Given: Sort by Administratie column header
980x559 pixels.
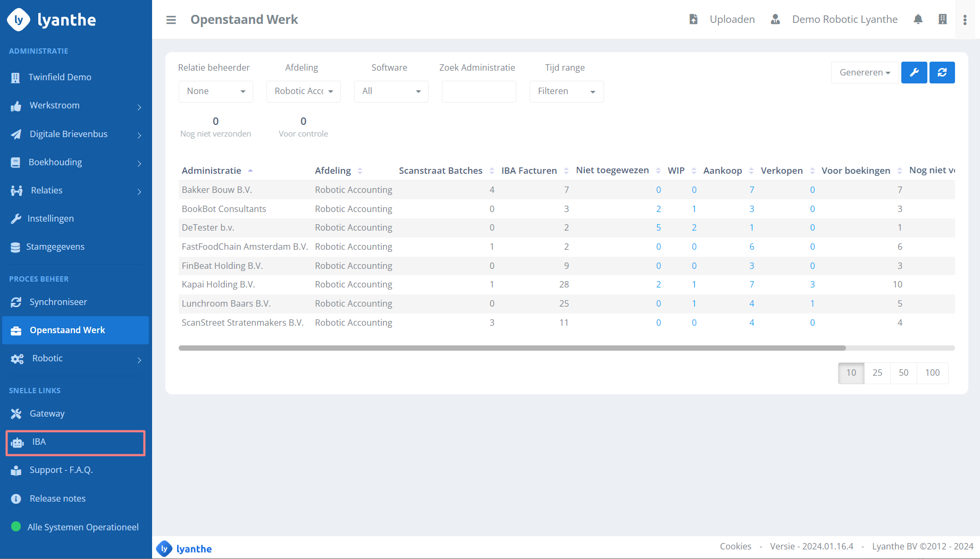Looking at the screenshot, I should pyautogui.click(x=212, y=171).
